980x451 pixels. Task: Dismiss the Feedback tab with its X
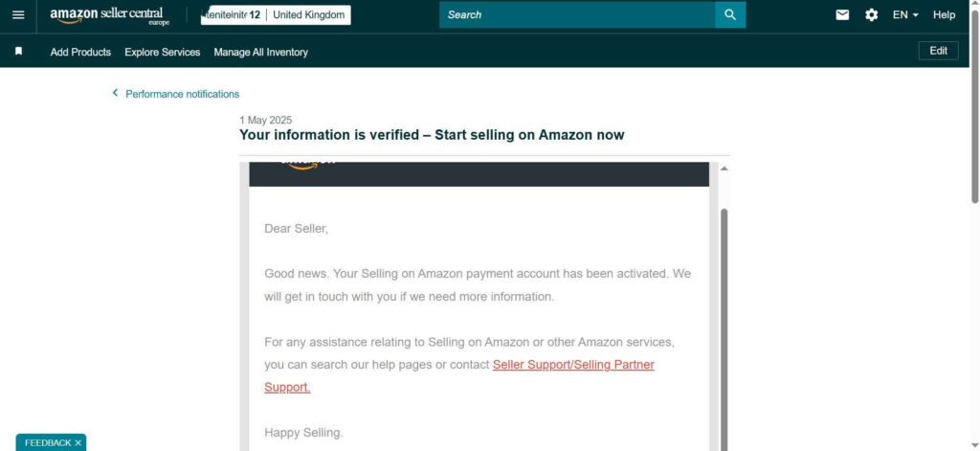point(78,442)
